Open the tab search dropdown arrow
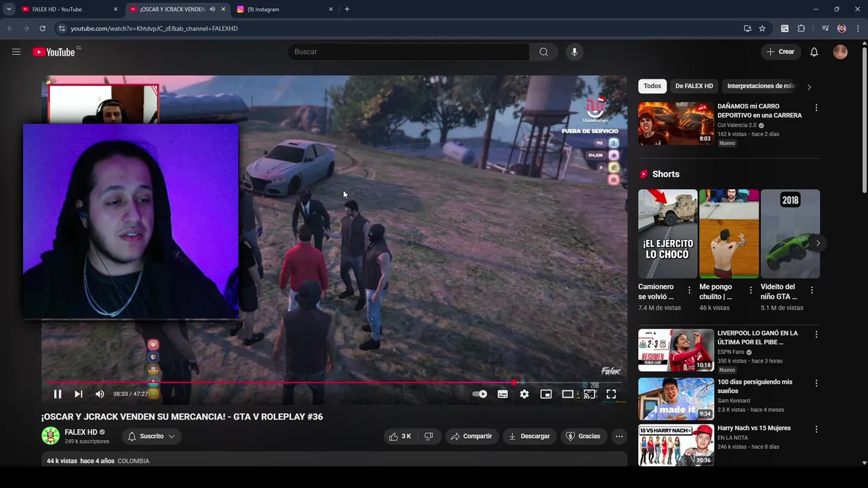Image resolution: width=868 pixels, height=488 pixels. coord(9,9)
